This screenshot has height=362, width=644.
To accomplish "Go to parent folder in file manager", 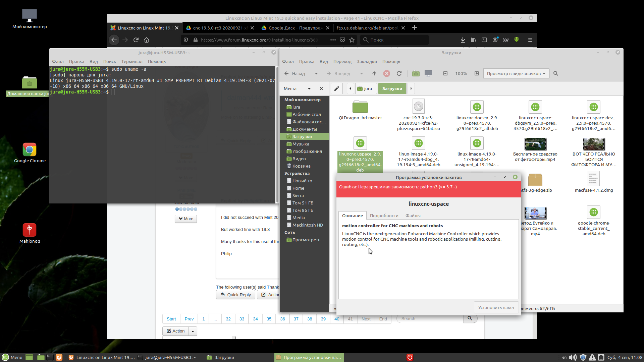I will click(x=374, y=73).
